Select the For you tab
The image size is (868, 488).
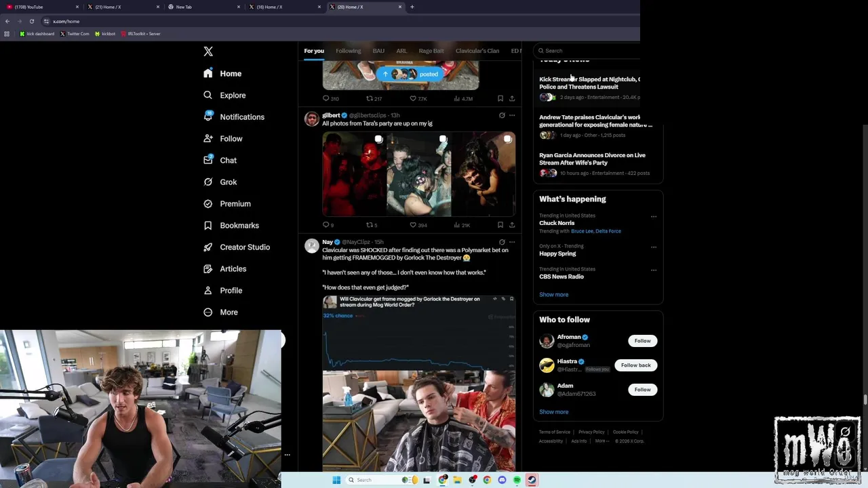(314, 51)
